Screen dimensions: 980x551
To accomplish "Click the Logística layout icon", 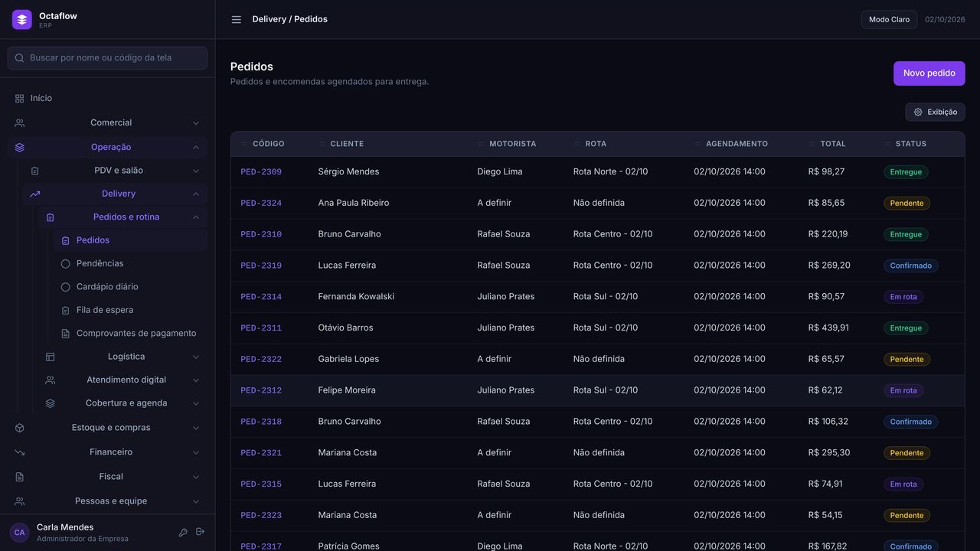I will 51,357.
